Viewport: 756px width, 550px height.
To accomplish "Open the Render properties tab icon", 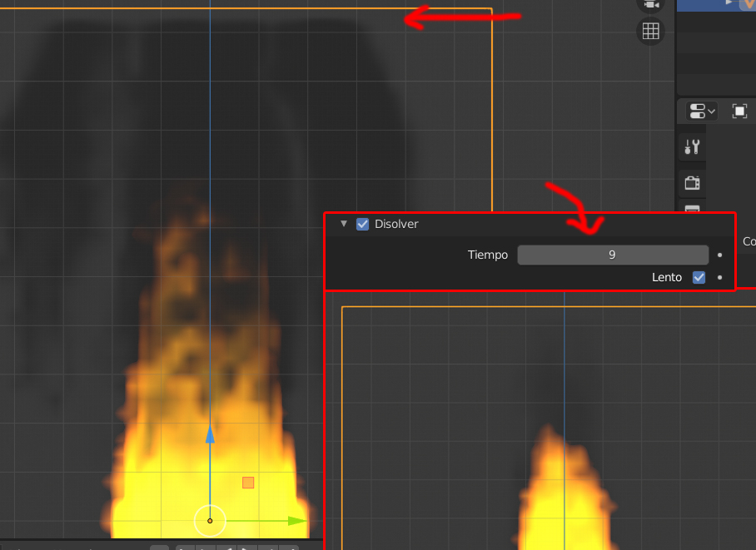I will click(x=692, y=183).
